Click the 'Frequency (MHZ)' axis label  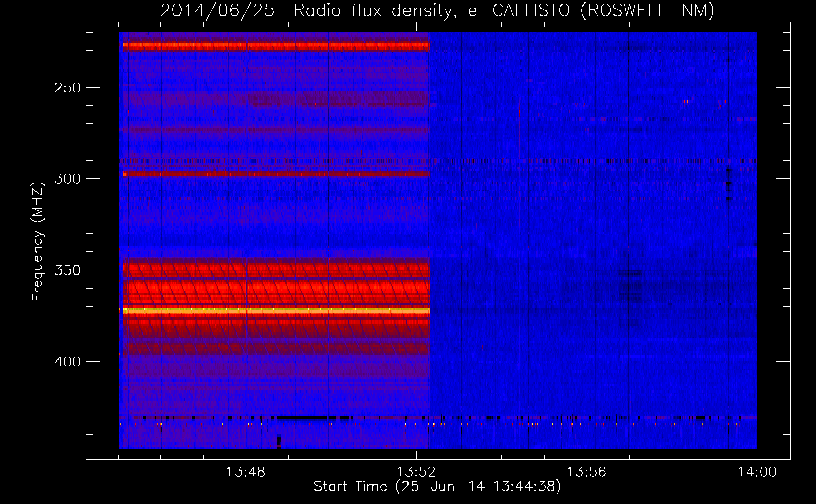point(38,242)
